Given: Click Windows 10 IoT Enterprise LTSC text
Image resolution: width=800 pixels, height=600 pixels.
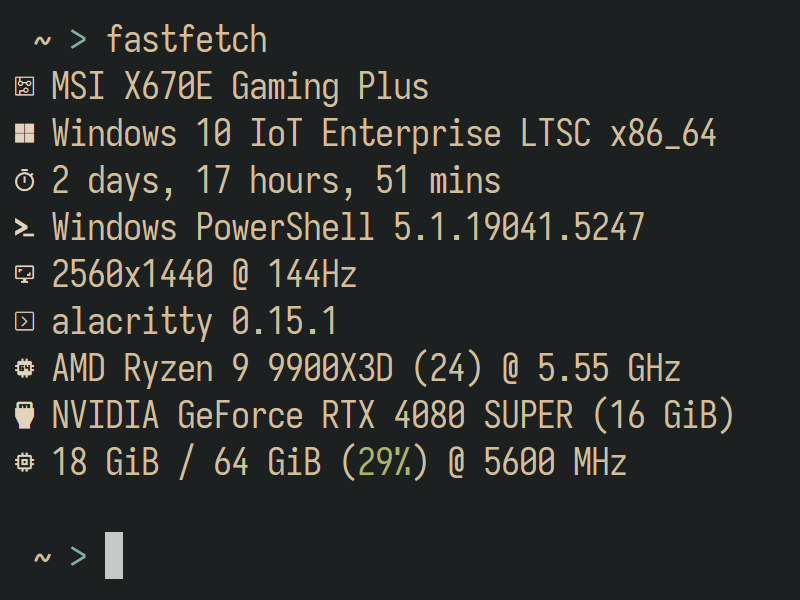Looking at the screenshot, I should pyautogui.click(x=322, y=134).
